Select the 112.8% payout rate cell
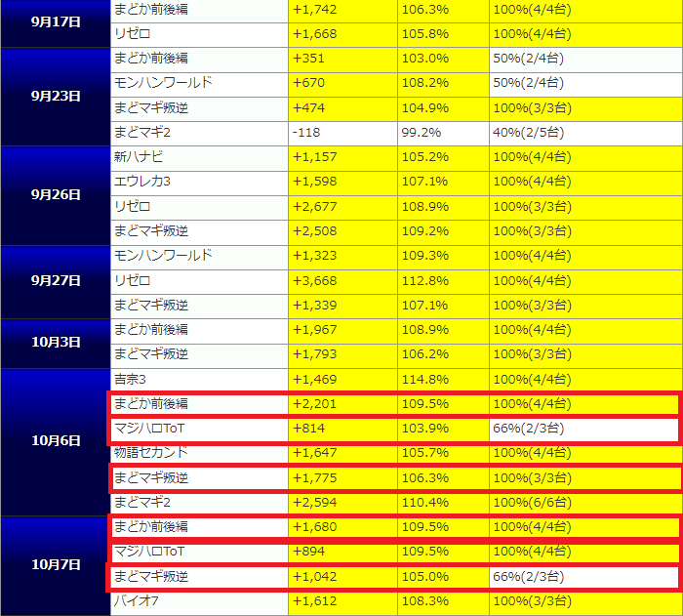Image resolution: width=683 pixels, height=616 pixels. (x=443, y=281)
